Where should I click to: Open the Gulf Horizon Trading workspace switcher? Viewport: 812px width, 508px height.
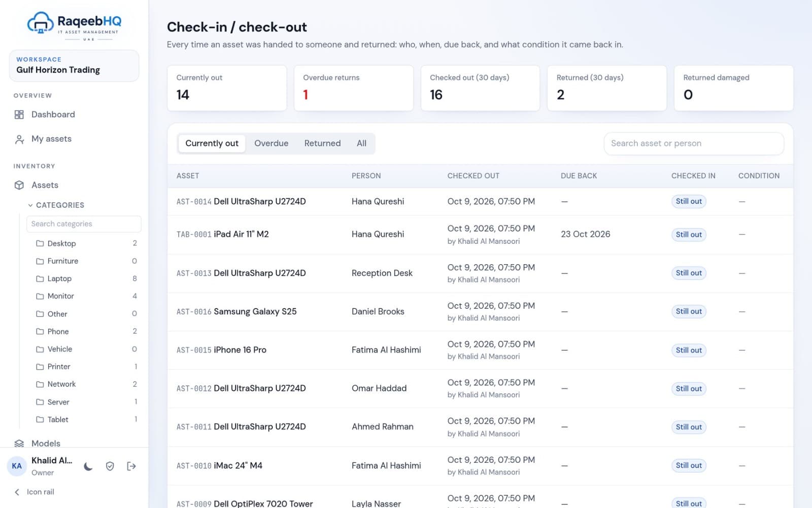[x=74, y=66]
